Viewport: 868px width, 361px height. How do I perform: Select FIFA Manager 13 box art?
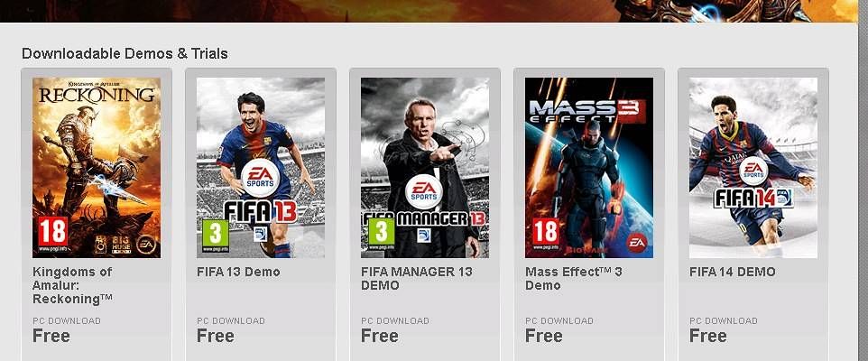pyautogui.click(x=425, y=168)
